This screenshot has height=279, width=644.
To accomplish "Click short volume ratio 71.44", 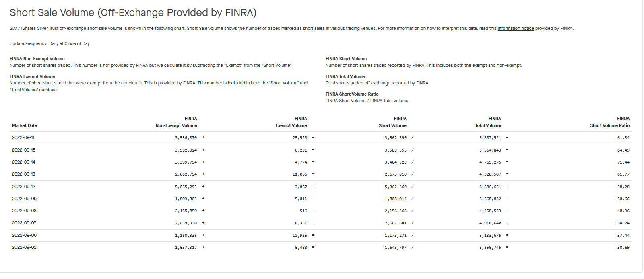I will pyautogui.click(x=623, y=162).
